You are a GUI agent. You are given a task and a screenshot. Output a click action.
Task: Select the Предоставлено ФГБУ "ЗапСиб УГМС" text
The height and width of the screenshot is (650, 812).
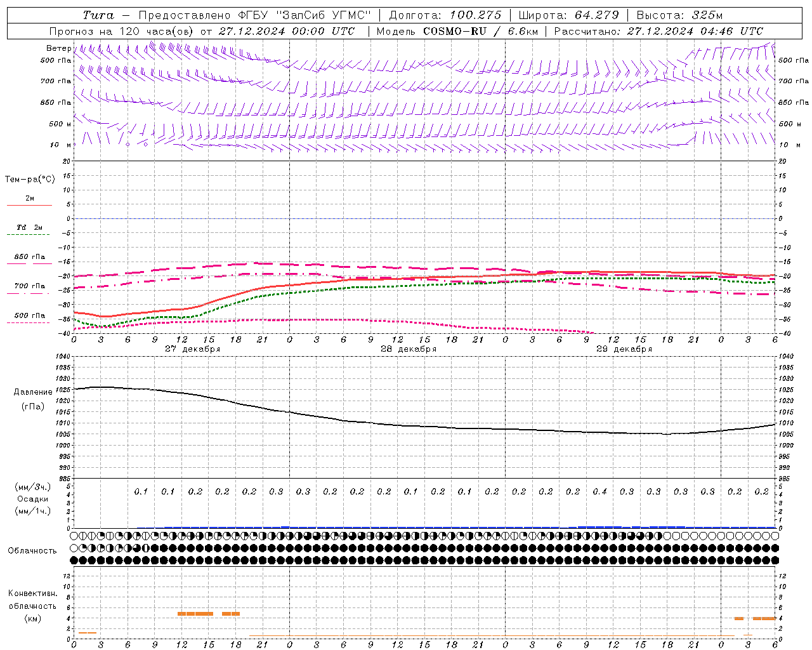tap(254, 15)
